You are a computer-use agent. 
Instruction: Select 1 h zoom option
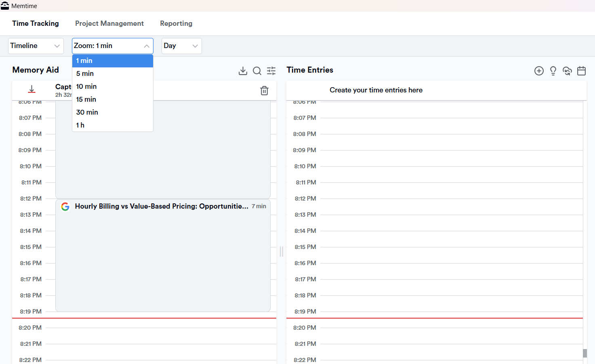click(x=113, y=125)
